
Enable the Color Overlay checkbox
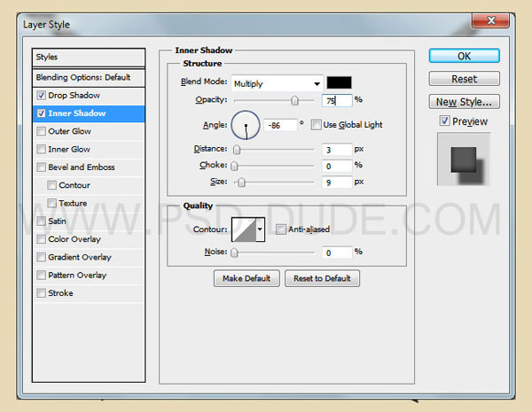[41, 239]
